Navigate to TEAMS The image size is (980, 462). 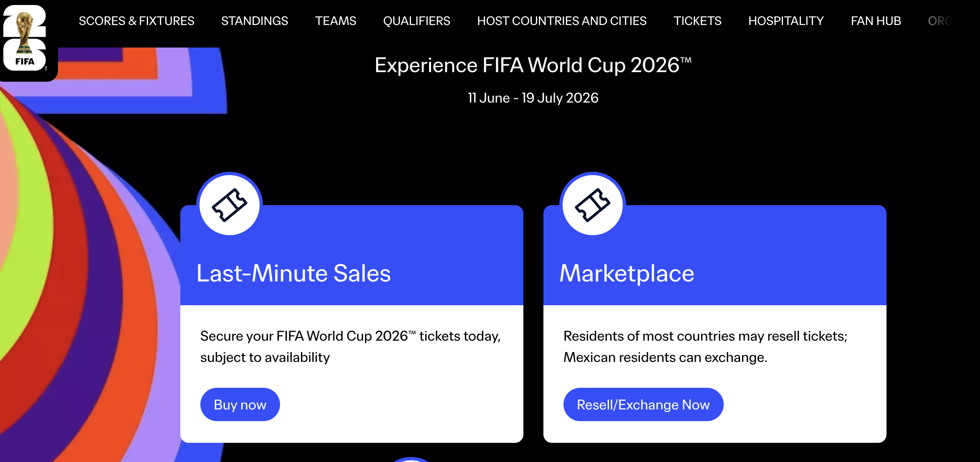click(336, 21)
